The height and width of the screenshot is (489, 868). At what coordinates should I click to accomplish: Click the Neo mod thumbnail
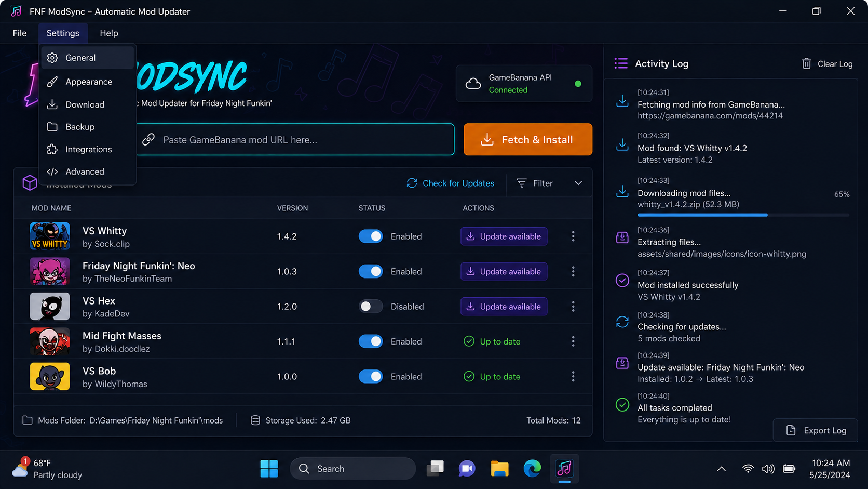50,271
